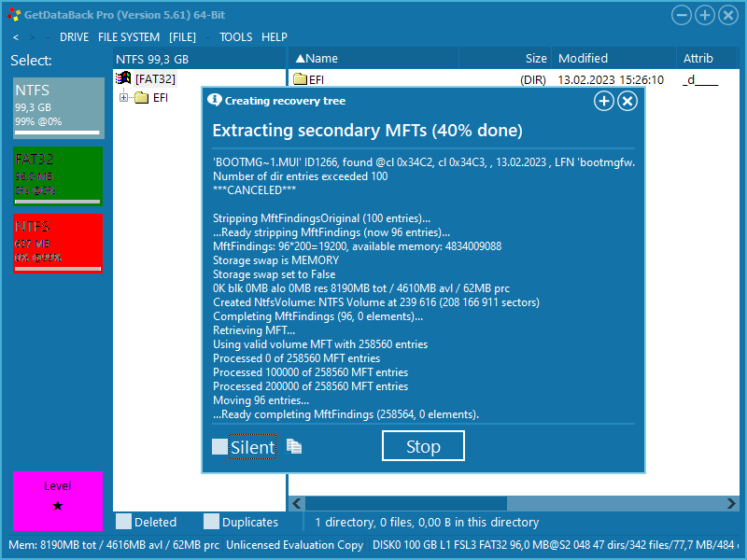The image size is (747, 560).
Task: Click the 'Mem: 8190MB tot' status entry
Action: click(114, 545)
